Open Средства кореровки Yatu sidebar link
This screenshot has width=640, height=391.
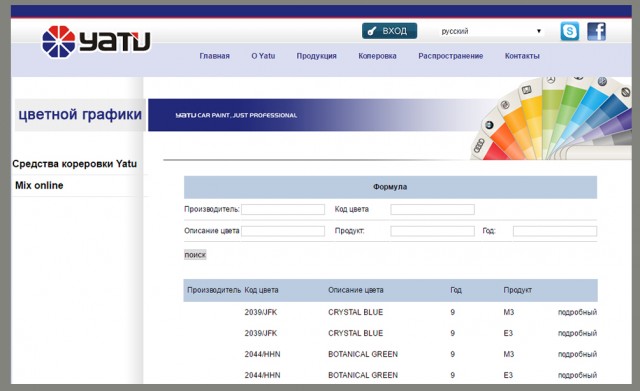tap(74, 164)
